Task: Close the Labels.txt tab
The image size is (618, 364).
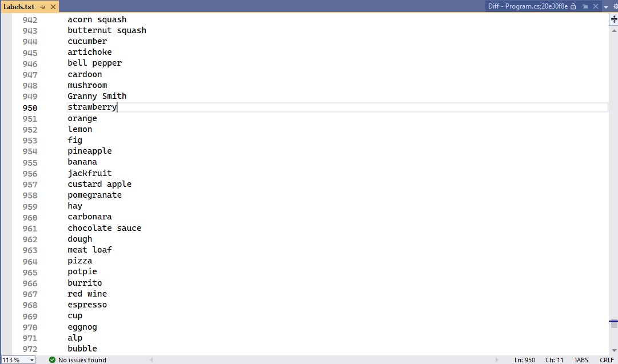Action: [53, 7]
